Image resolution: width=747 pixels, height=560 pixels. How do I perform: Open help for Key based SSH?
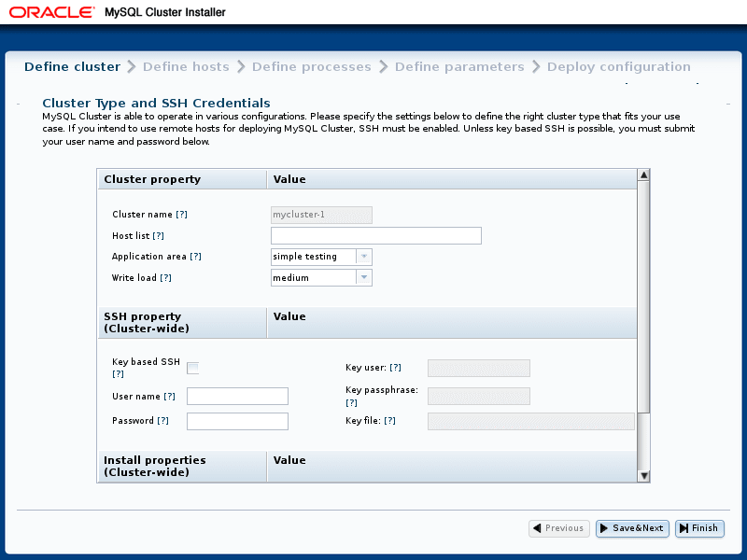pyautogui.click(x=118, y=374)
